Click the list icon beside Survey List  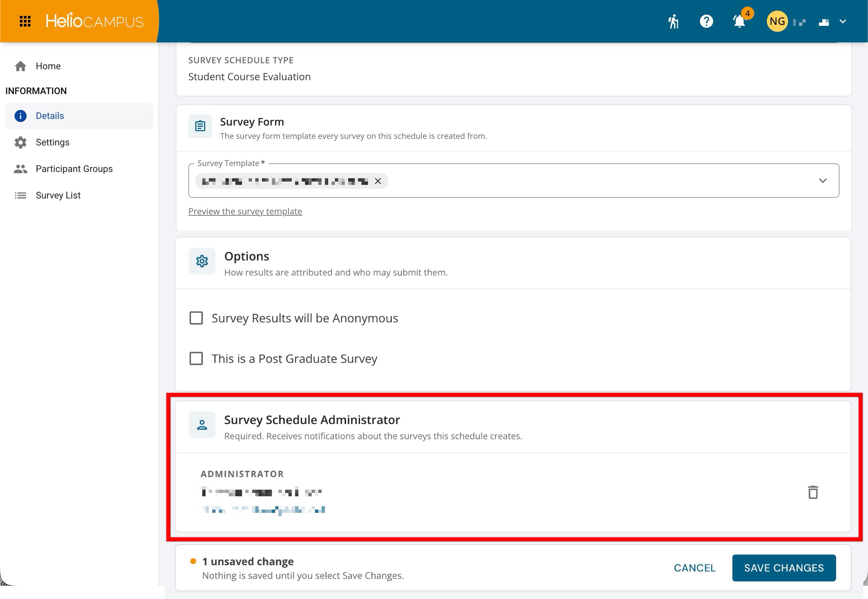coord(21,195)
